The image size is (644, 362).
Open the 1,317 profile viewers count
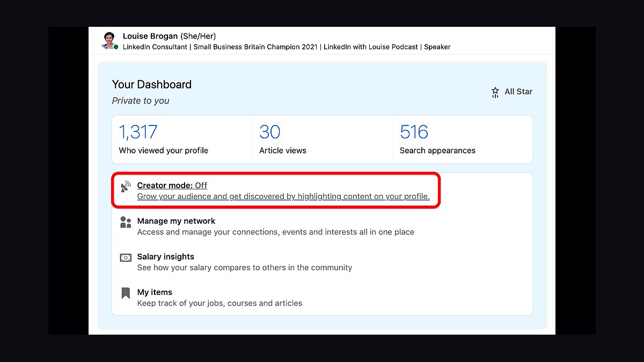pos(138,132)
